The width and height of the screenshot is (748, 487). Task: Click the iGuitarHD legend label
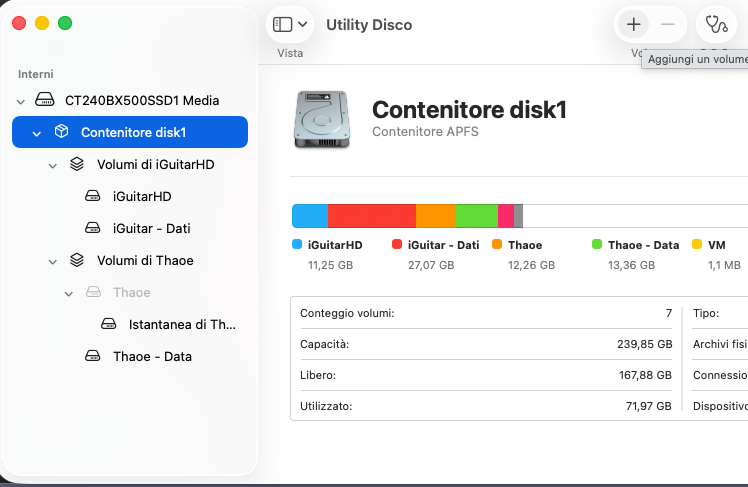click(x=335, y=245)
